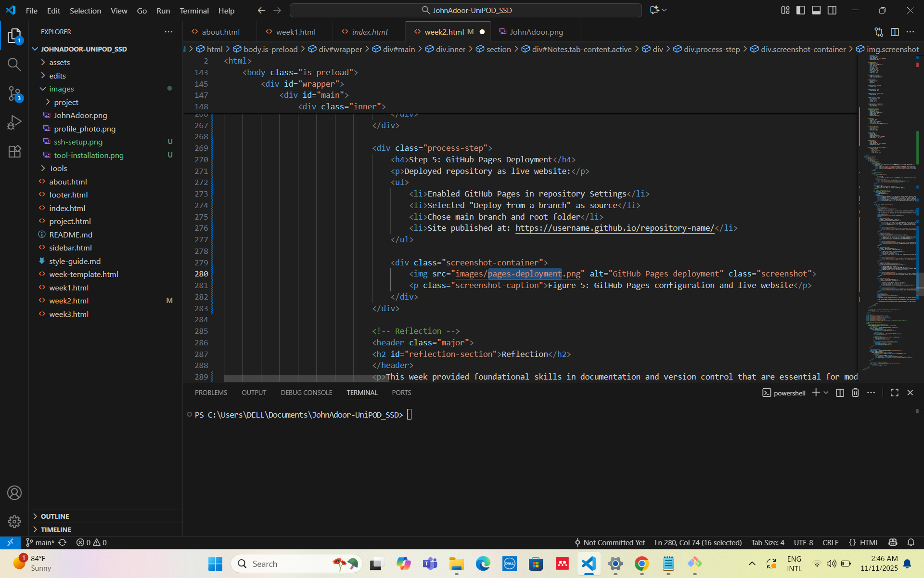Open the Run and Debug view
Screen dimensions: 924x578
pos(14,122)
